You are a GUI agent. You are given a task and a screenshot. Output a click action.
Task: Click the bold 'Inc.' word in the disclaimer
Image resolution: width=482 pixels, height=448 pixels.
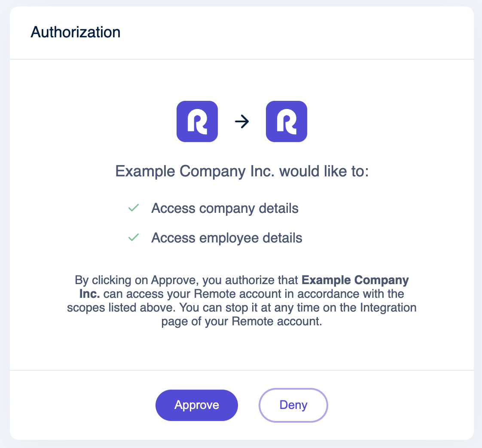point(89,294)
